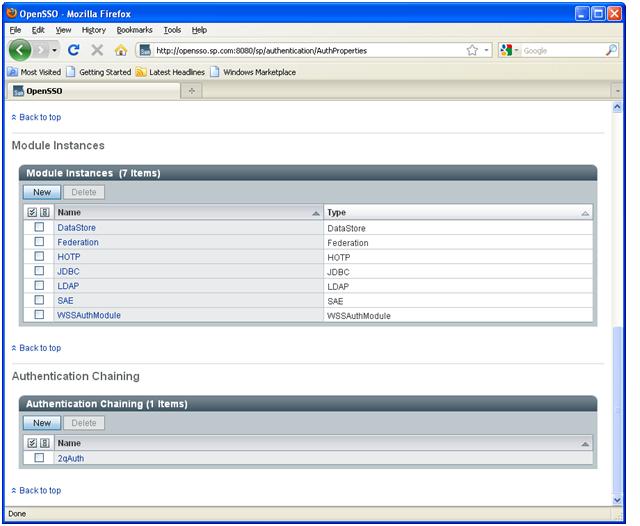The width and height of the screenshot is (640, 526).
Task: Click Back to top above Module Instances
Action: 40,117
